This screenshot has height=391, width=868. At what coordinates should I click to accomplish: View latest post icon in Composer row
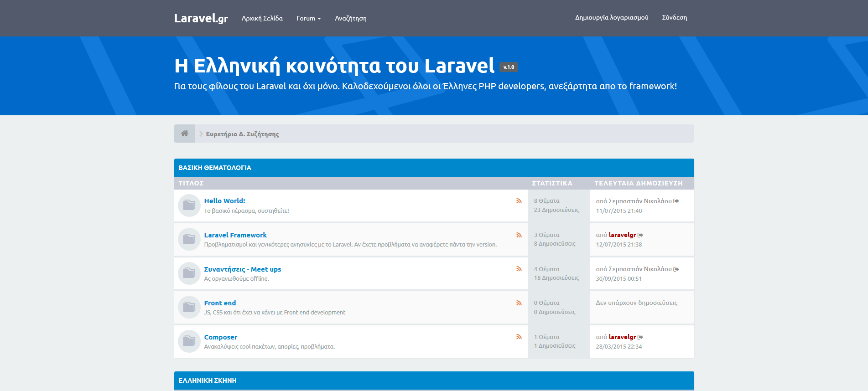tap(640, 337)
